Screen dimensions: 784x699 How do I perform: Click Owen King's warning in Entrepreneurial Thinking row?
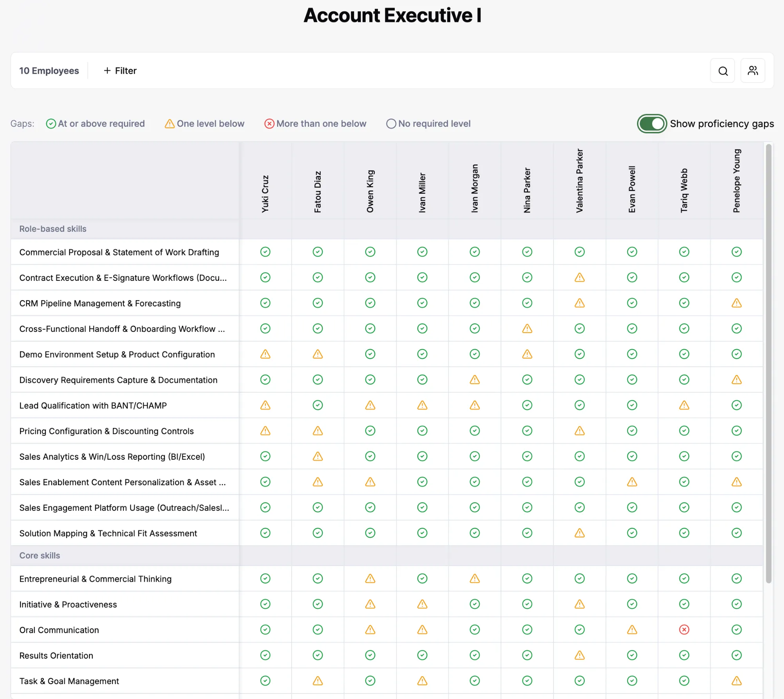(x=370, y=579)
